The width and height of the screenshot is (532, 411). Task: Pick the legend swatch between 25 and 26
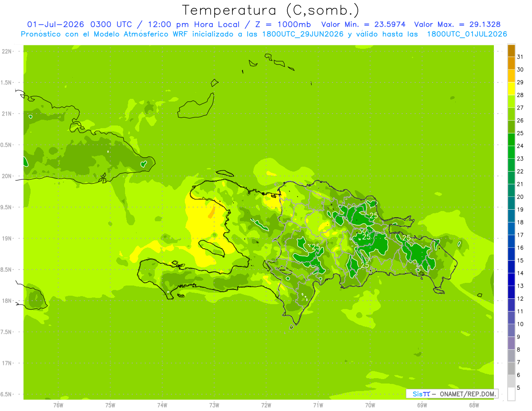[511, 127]
